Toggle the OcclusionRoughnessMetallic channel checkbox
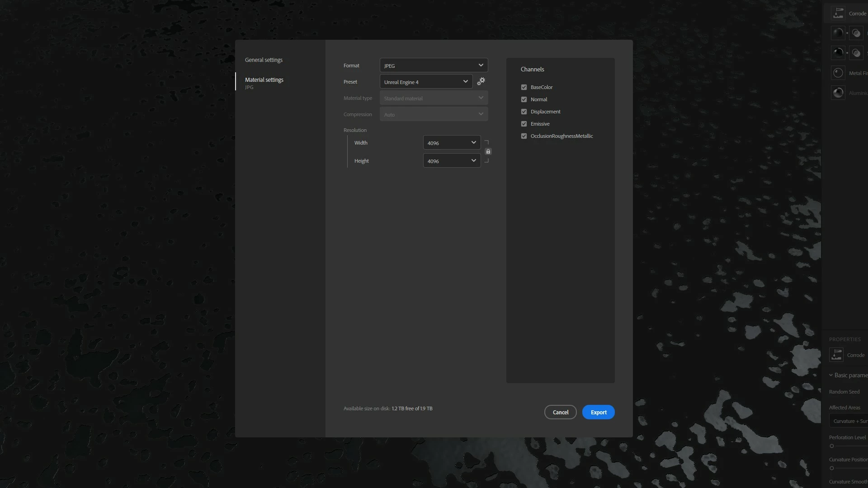Screen dimensions: 868x488 click(x=524, y=136)
